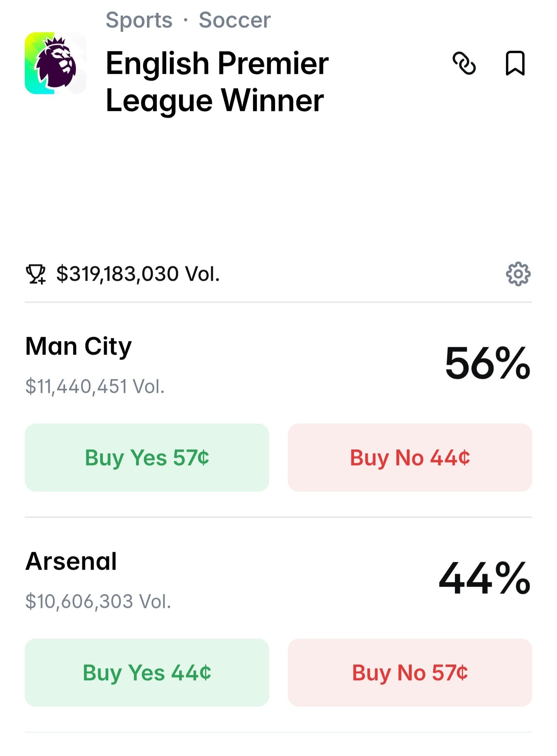Tap the Premier League lion logo
The image size is (557, 756).
coord(56,63)
